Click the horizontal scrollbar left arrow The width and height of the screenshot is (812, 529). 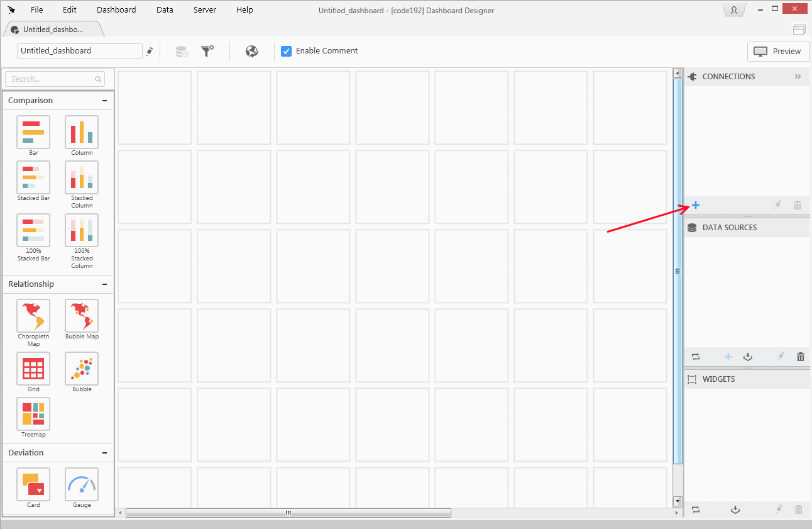pyautogui.click(x=121, y=513)
